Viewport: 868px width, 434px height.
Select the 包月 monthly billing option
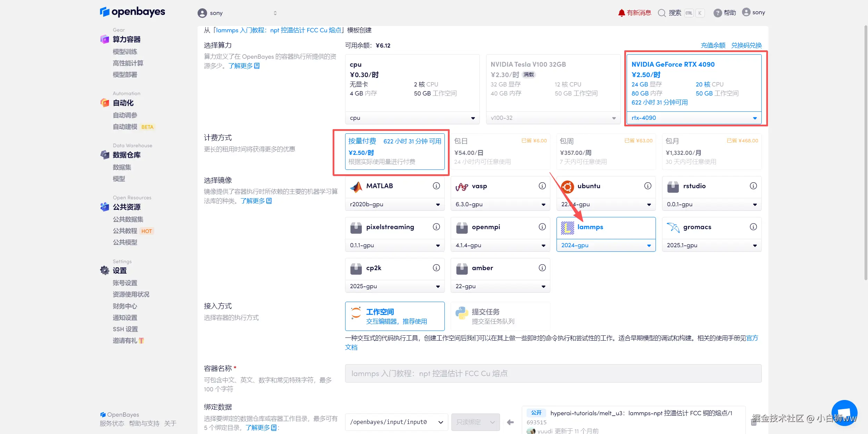(711, 151)
